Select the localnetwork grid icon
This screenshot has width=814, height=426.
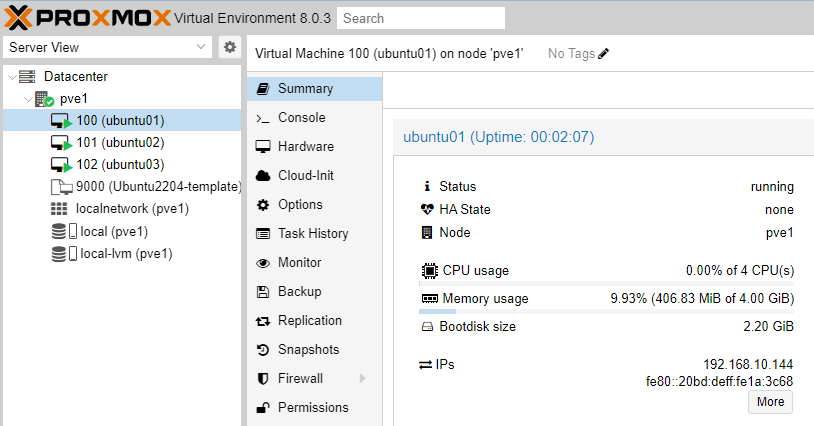pyautogui.click(x=59, y=209)
